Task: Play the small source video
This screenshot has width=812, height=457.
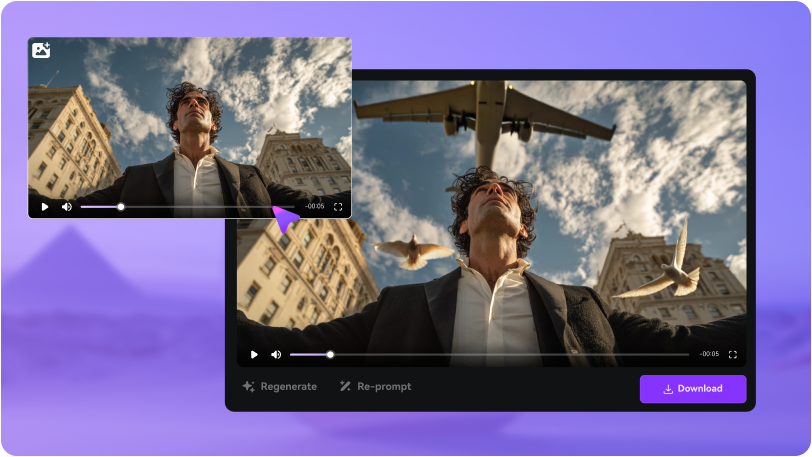Action: 44,207
